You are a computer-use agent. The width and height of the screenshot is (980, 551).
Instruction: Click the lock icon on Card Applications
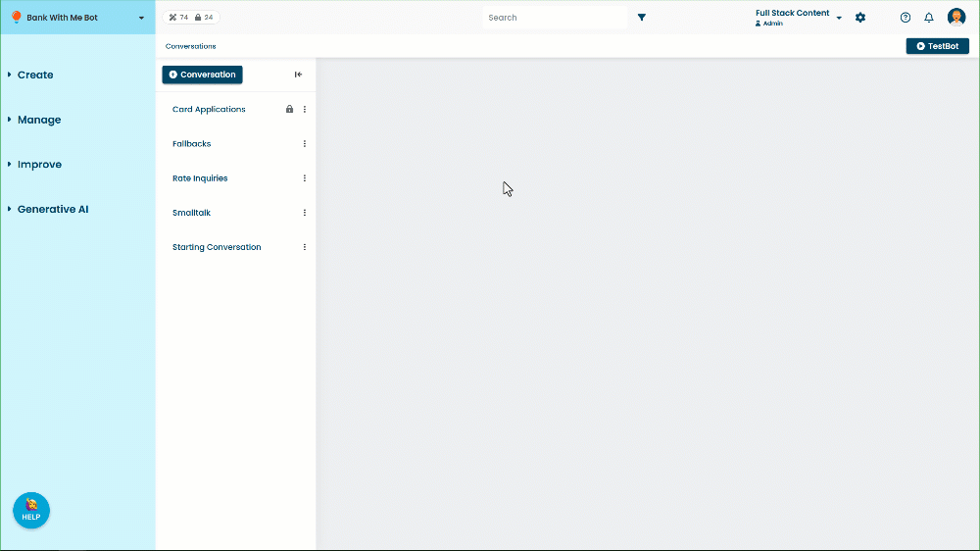pos(289,109)
